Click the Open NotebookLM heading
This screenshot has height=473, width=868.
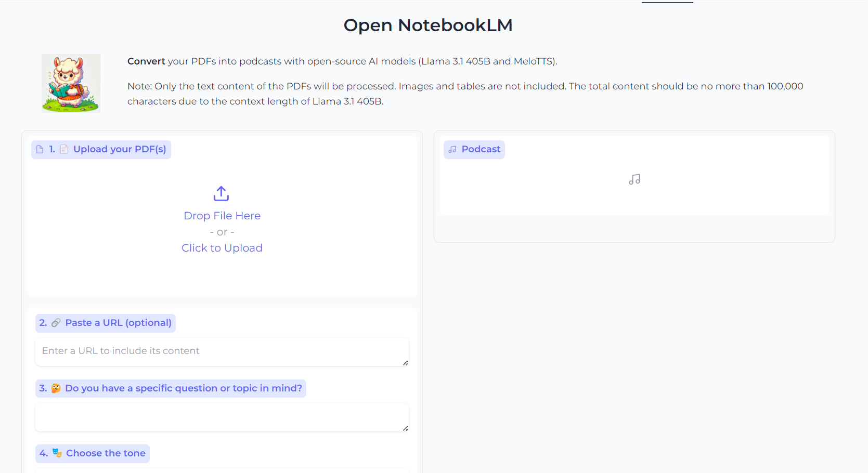coord(428,25)
